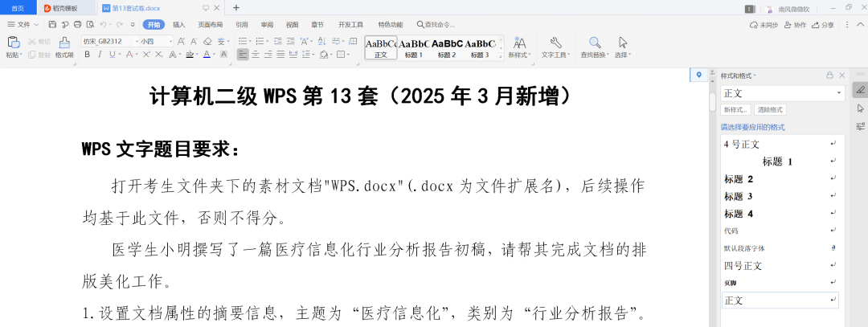The height and width of the screenshot is (327, 868).
Task: Click the Sort (A-Z) icon
Action: 323,42
